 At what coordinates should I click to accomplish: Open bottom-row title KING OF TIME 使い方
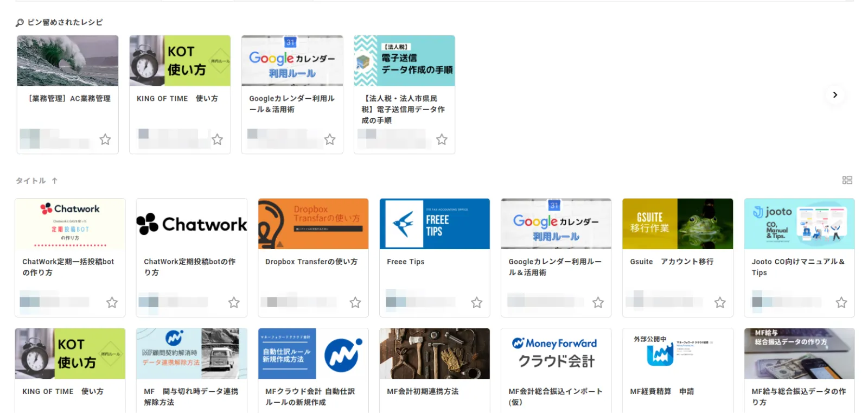pyautogui.click(x=63, y=391)
